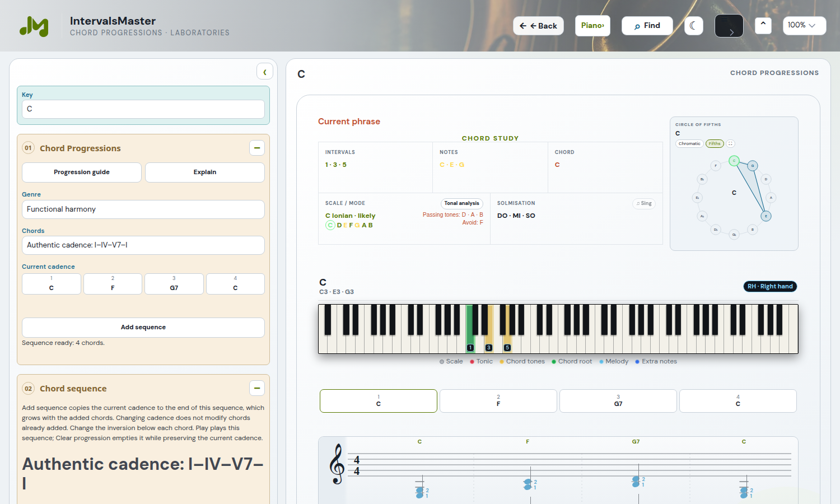Open the Progression guide
Image resolution: width=840 pixels, height=504 pixels.
pyautogui.click(x=82, y=172)
